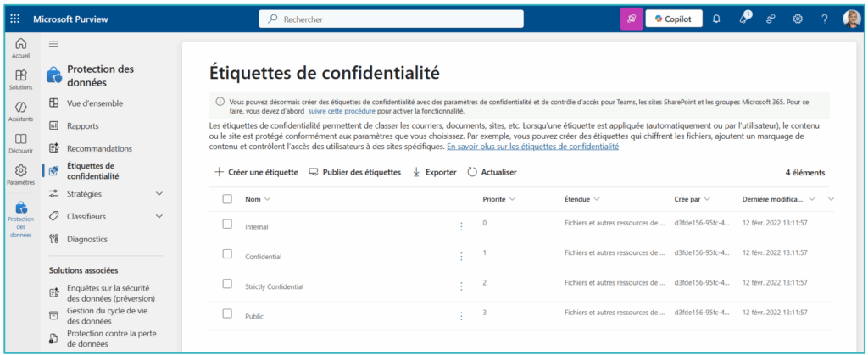This screenshot has height=355, width=868.
Task: Open the Confidential label name
Action: point(264,257)
